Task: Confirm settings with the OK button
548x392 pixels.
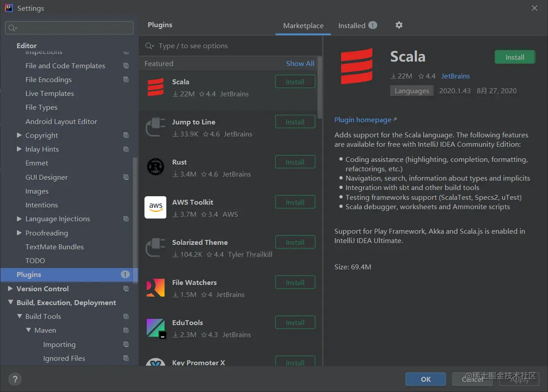Action: click(x=426, y=379)
